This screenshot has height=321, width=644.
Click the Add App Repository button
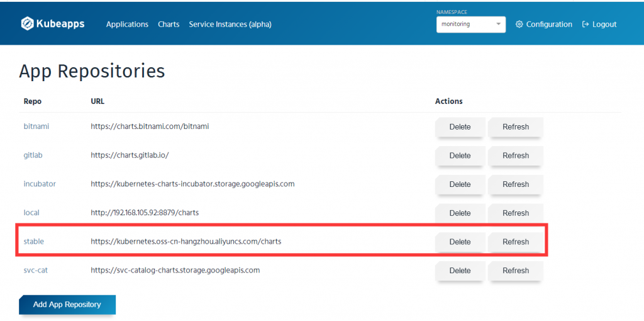(67, 305)
